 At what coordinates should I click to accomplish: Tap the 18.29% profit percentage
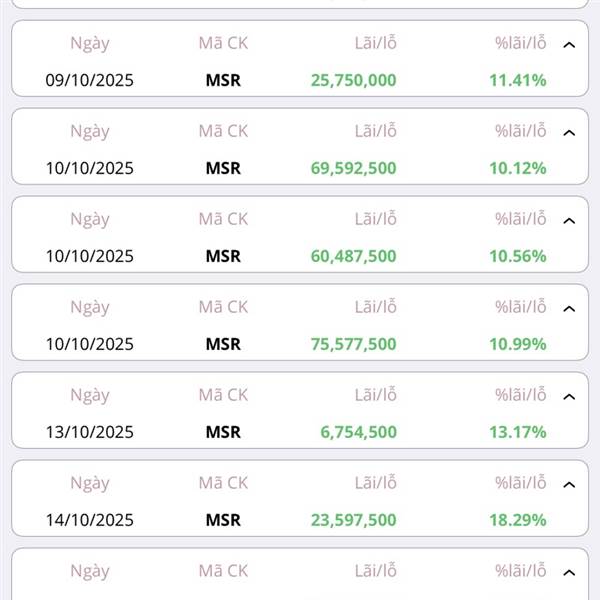coord(517,520)
